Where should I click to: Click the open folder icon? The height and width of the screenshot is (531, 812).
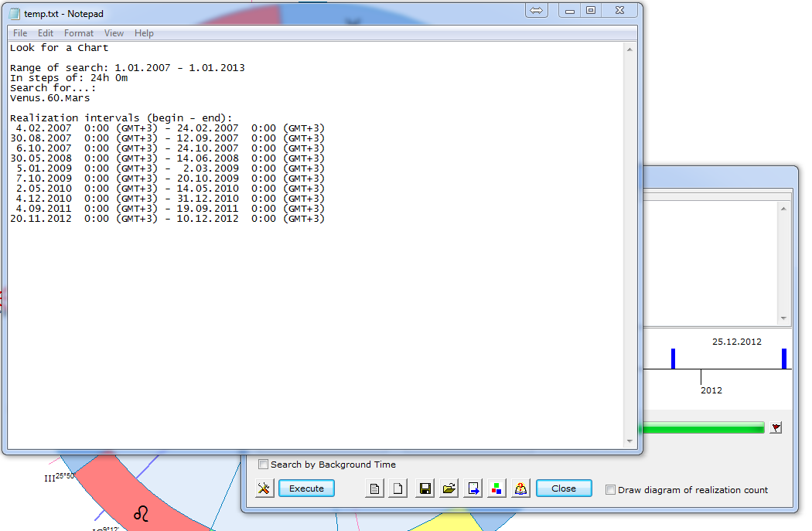449,488
